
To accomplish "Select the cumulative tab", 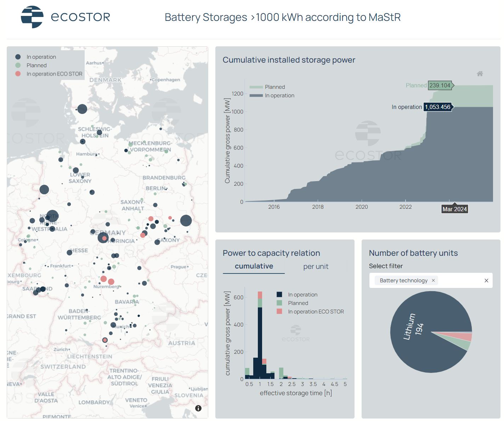I will (254, 266).
